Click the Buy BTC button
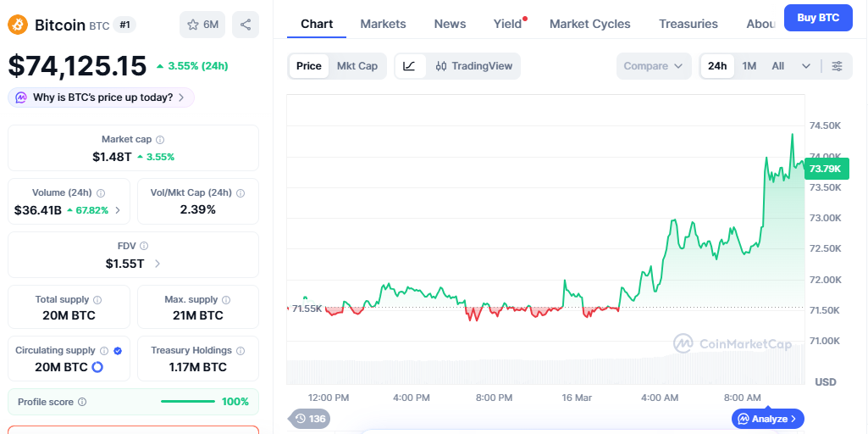This screenshot has height=434, width=868. [818, 18]
